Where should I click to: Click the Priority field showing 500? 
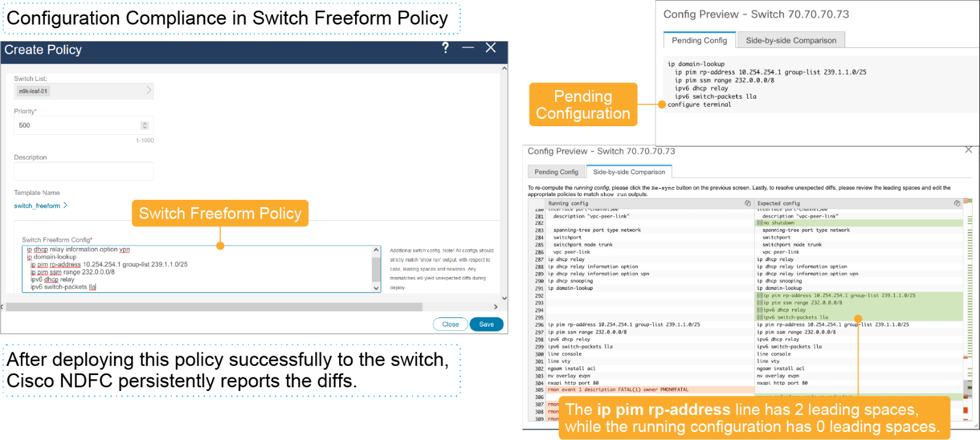[x=84, y=125]
